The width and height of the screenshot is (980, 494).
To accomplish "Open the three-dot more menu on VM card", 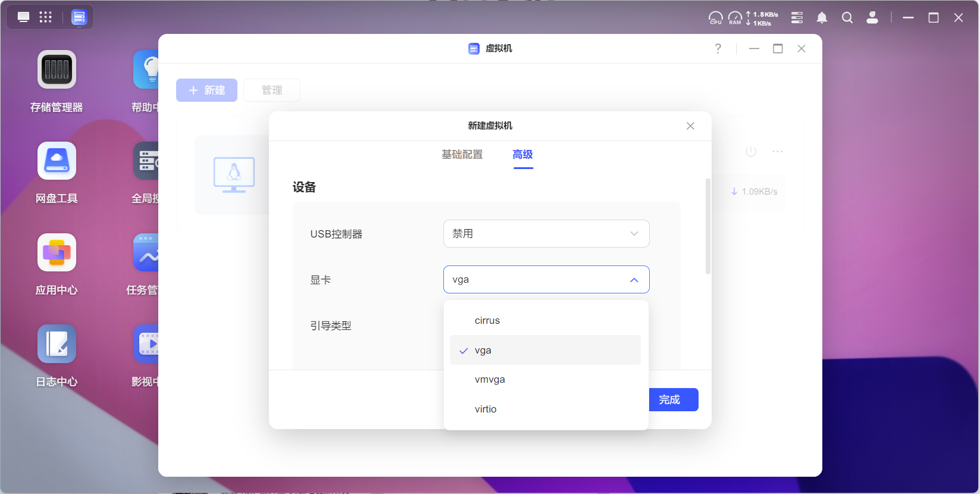I will tap(778, 152).
